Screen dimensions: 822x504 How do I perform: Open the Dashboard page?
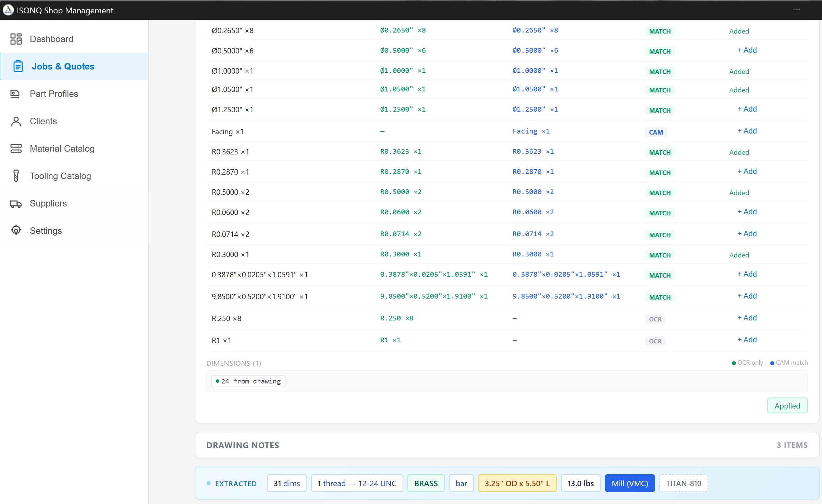click(x=74, y=39)
